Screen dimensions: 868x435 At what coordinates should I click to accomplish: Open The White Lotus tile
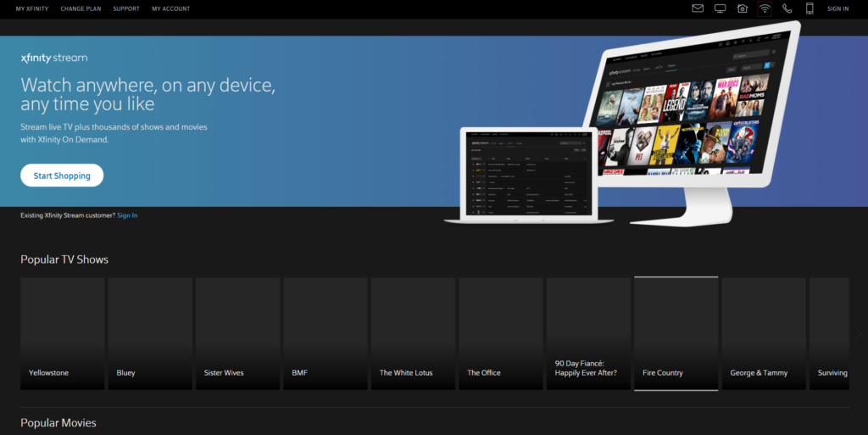(x=413, y=334)
